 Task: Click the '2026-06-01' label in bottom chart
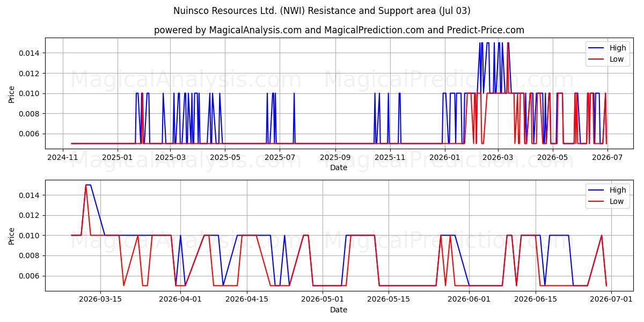tap(470, 300)
